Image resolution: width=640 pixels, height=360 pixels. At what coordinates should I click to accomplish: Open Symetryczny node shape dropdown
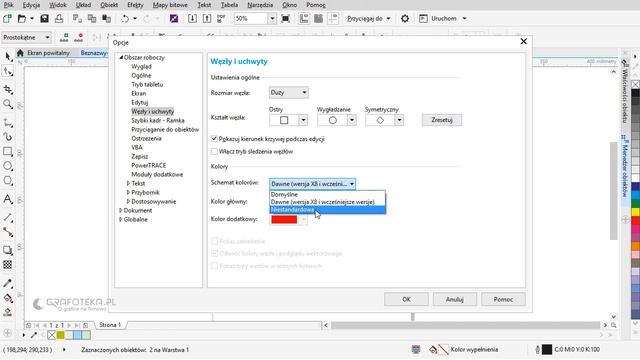click(399, 120)
